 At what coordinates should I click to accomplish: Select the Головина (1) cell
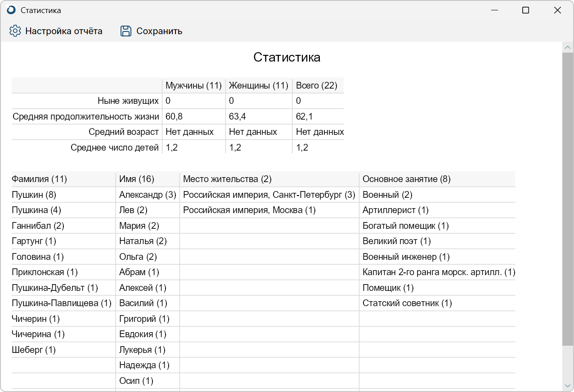pyautogui.click(x=63, y=257)
